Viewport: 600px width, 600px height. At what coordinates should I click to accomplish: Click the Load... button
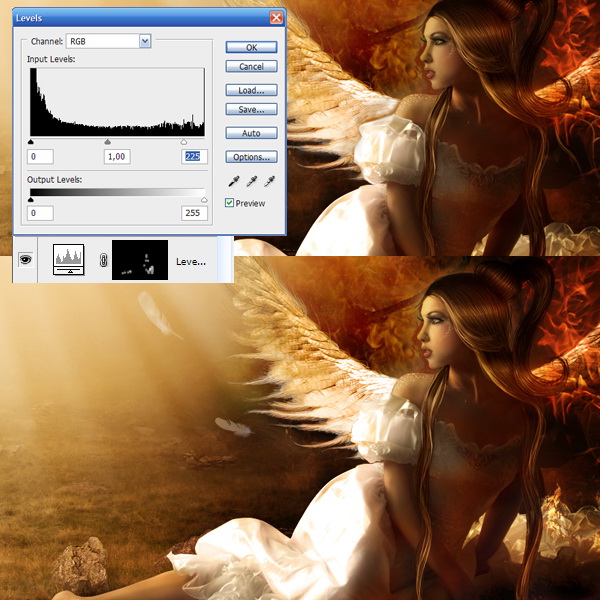click(251, 90)
